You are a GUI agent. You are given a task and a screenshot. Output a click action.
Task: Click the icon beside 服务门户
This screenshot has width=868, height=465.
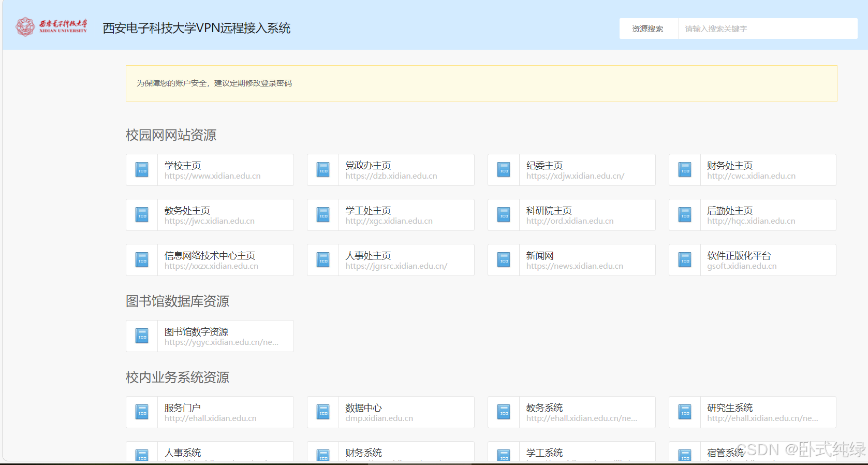coord(142,412)
